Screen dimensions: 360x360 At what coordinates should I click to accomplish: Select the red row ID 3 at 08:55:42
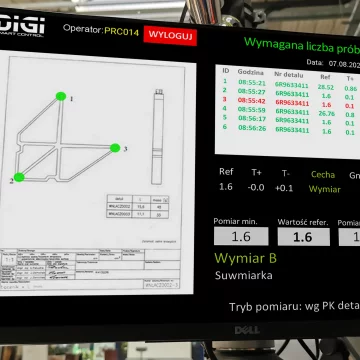tap(290, 102)
